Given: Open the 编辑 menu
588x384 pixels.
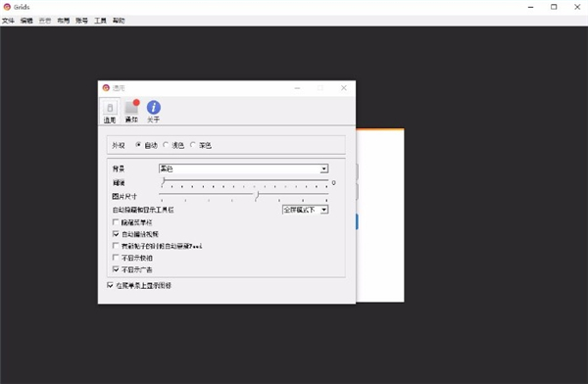Looking at the screenshot, I should 26,21.
